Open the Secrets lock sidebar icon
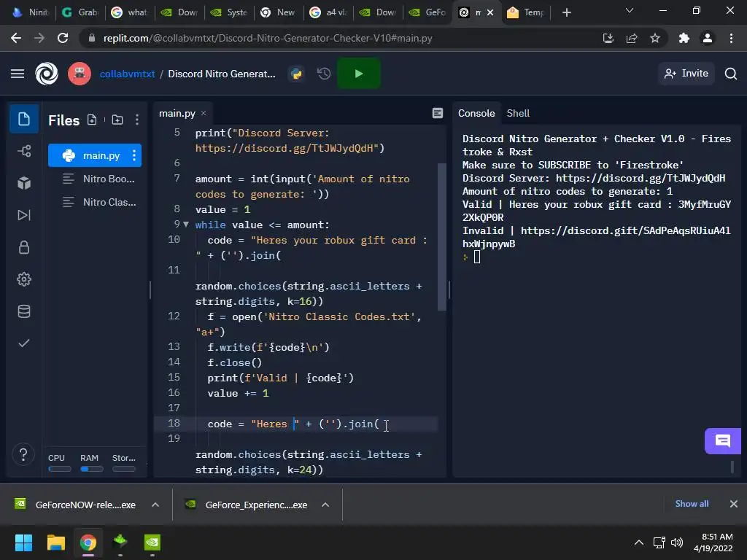The height and width of the screenshot is (560, 747). 24,247
